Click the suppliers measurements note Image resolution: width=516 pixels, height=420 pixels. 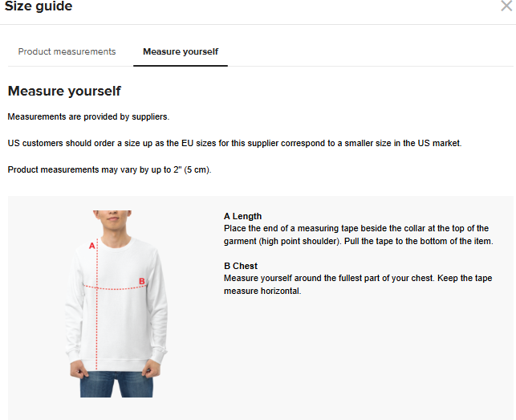click(x=88, y=117)
